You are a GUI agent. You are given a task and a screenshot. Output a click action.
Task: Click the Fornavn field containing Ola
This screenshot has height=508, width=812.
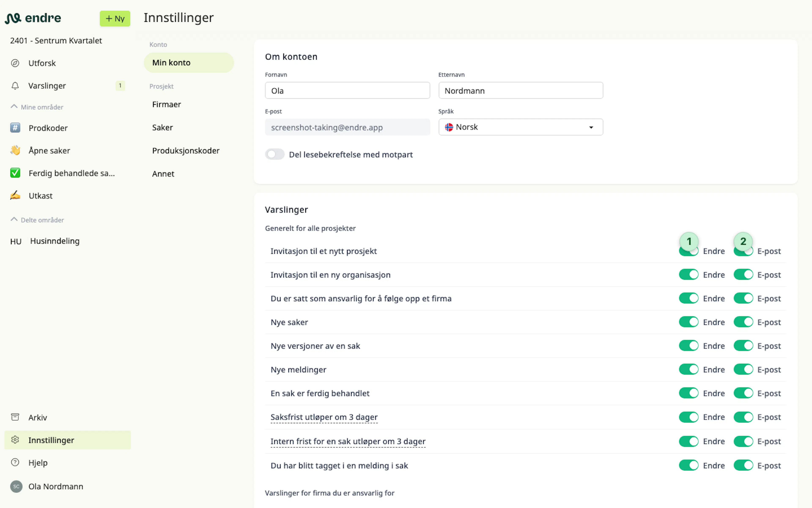[347, 90]
